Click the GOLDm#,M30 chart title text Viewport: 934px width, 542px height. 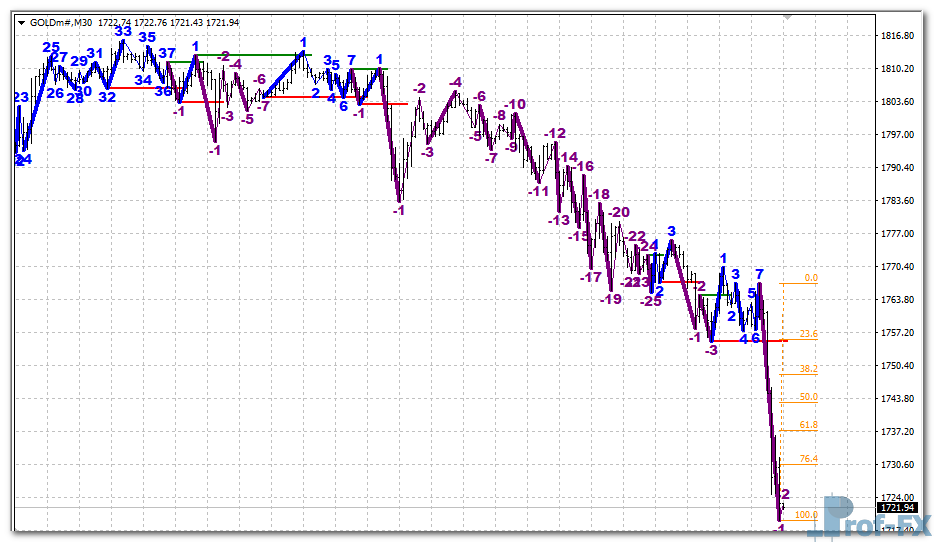(61, 21)
